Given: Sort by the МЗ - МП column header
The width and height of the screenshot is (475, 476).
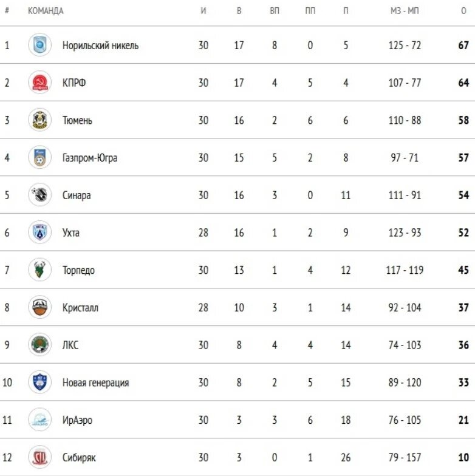Looking at the screenshot, I should tap(405, 11).
